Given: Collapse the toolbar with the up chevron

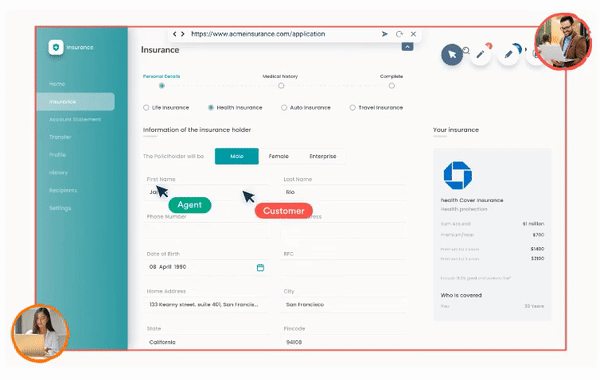Looking at the screenshot, I should point(407,47).
